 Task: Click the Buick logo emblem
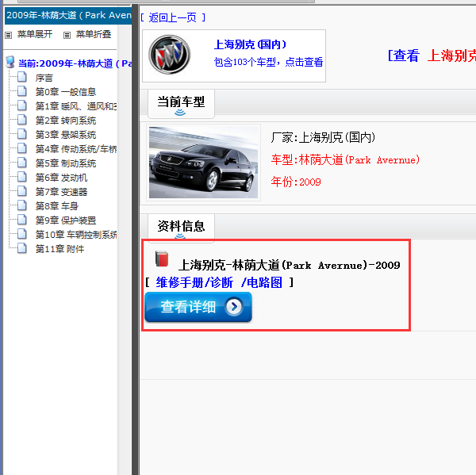170,55
